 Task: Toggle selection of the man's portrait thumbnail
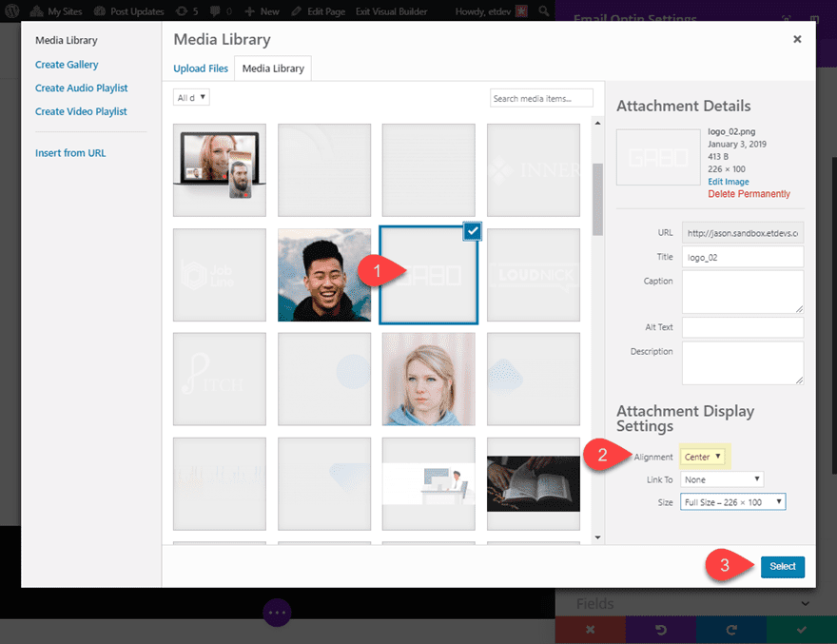click(323, 275)
